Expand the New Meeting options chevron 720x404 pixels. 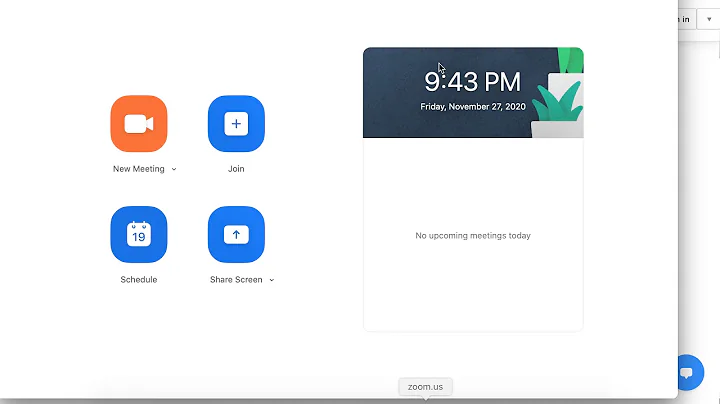coord(174,169)
